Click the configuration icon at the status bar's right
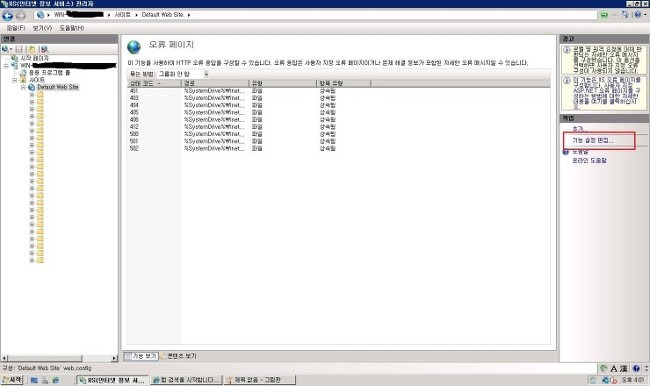 (x=604, y=368)
